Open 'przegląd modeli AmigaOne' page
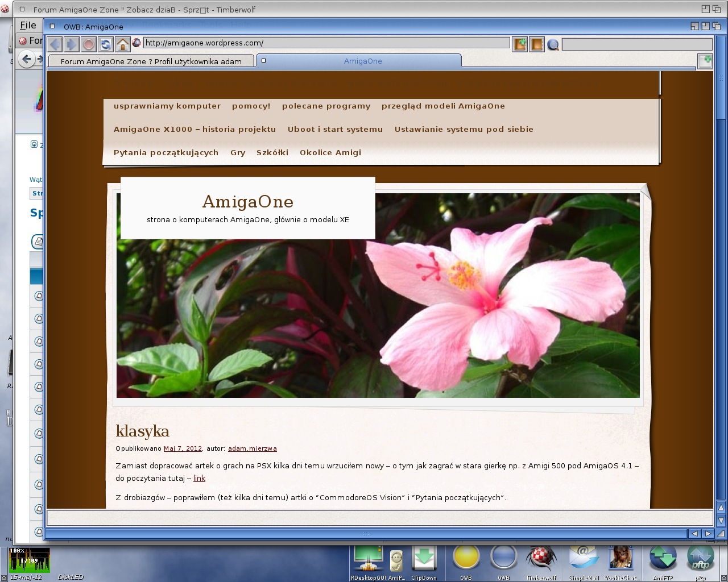This screenshot has height=582, width=728. click(x=444, y=106)
